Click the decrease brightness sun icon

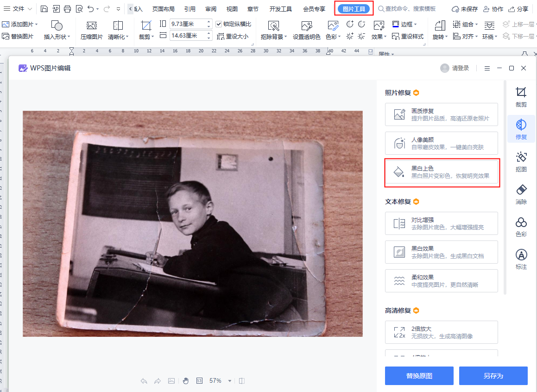coord(361,36)
